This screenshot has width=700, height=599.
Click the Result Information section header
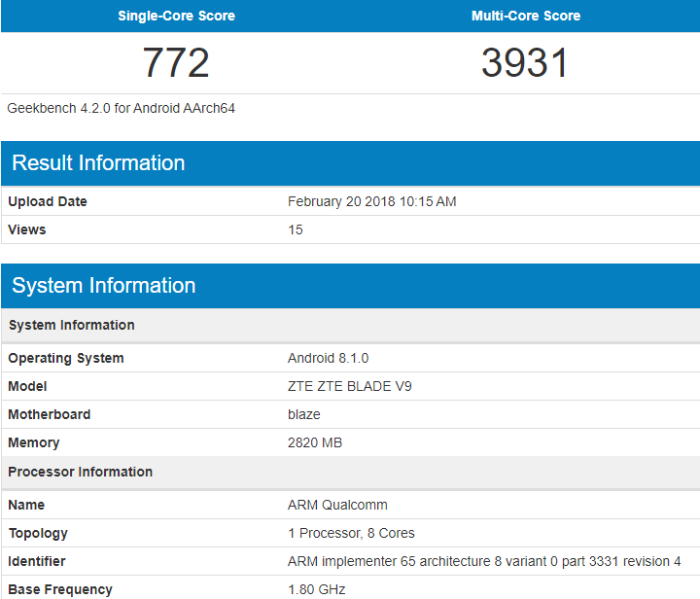click(x=350, y=163)
